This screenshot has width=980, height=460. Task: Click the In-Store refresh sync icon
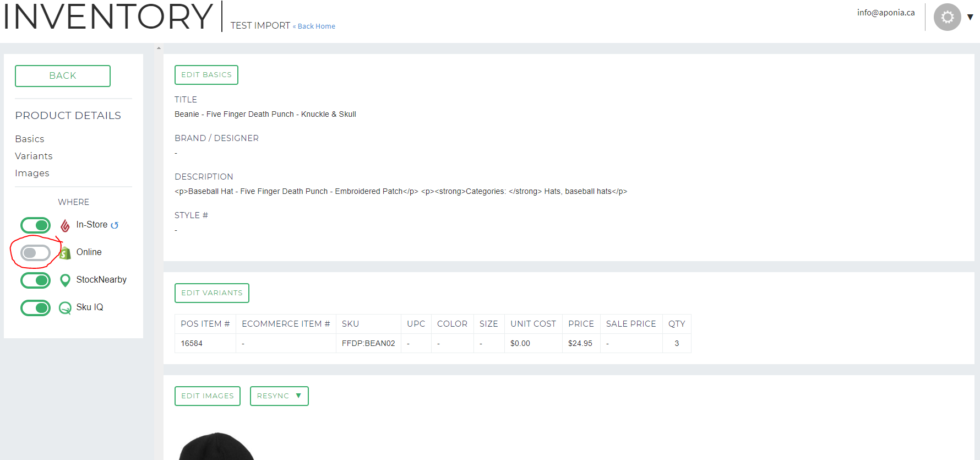tap(115, 225)
